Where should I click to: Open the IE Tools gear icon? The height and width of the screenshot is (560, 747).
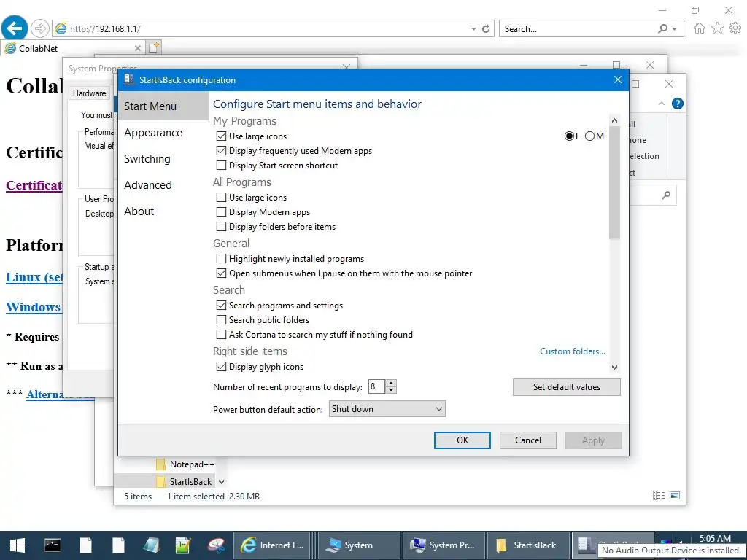pyautogui.click(x=735, y=28)
